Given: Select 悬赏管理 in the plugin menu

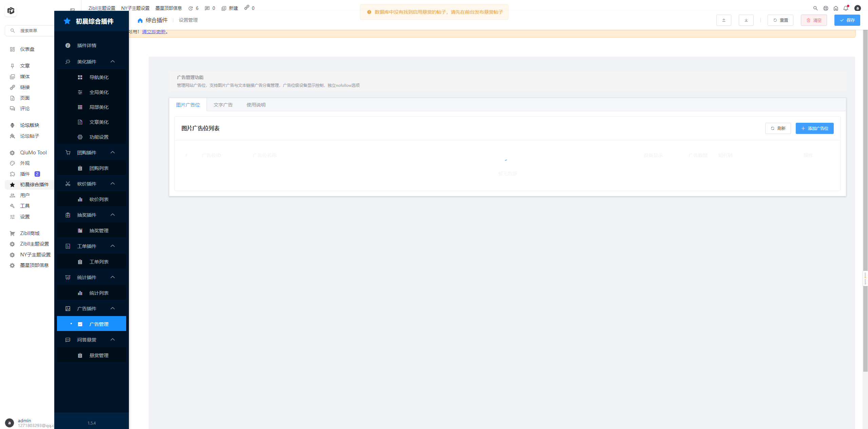Looking at the screenshot, I should click(x=99, y=355).
